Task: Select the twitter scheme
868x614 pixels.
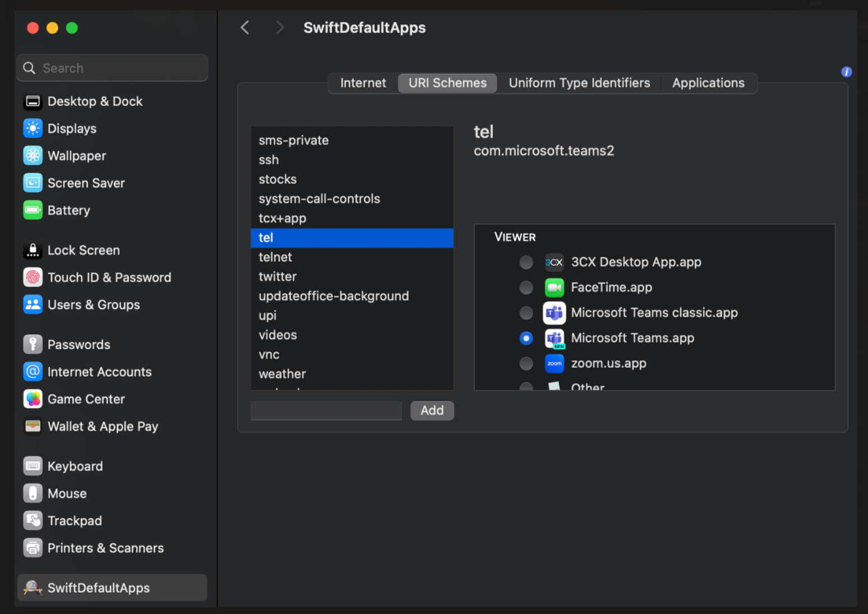Action: (352, 276)
